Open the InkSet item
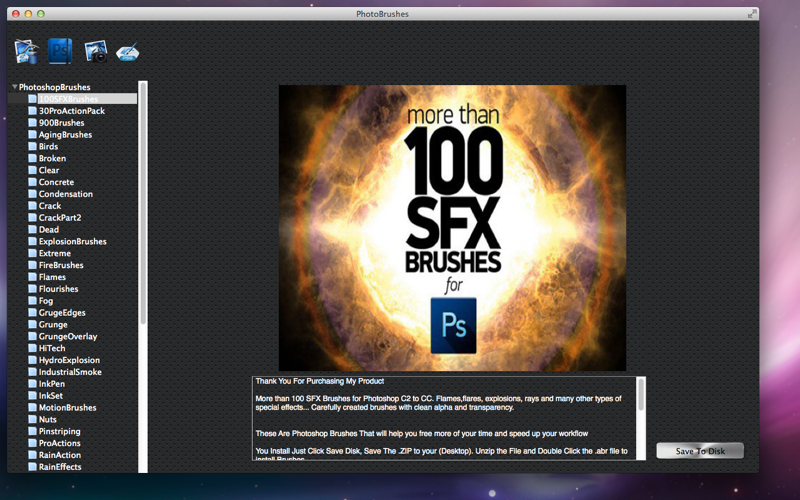Screen dimensions: 800x500 click(51, 395)
